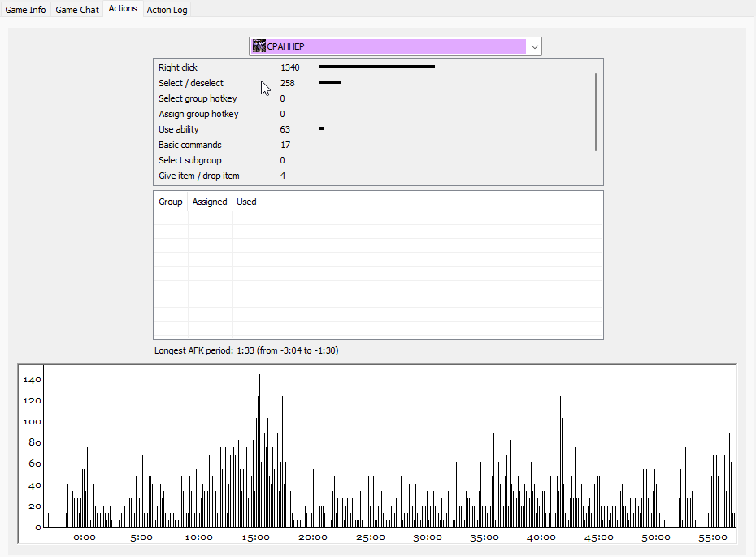
Task: Click the Select / deselect bar indicator
Action: [329, 82]
